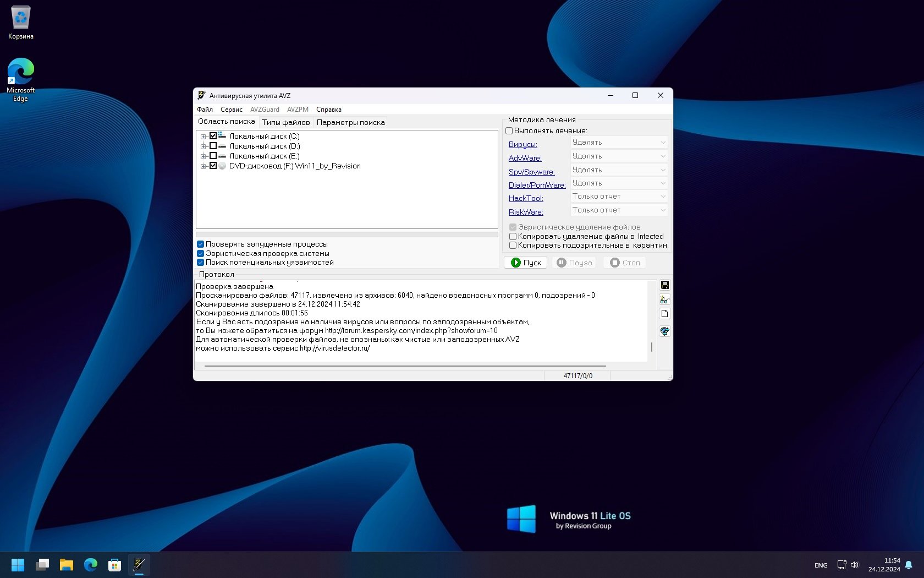Click the HackTool link

coord(525,198)
